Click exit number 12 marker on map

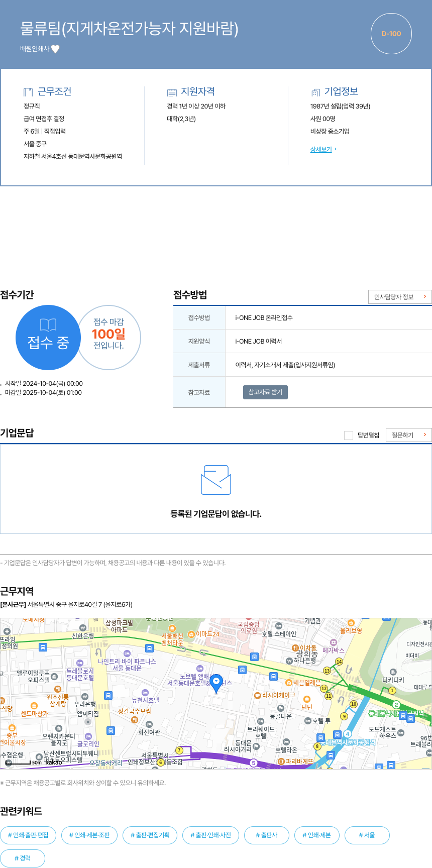tap(324, 689)
